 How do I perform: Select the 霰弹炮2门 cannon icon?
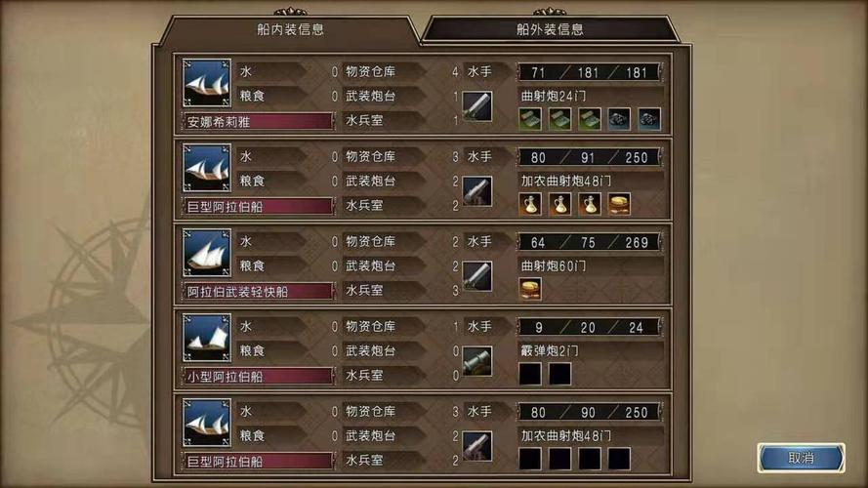coord(477,361)
